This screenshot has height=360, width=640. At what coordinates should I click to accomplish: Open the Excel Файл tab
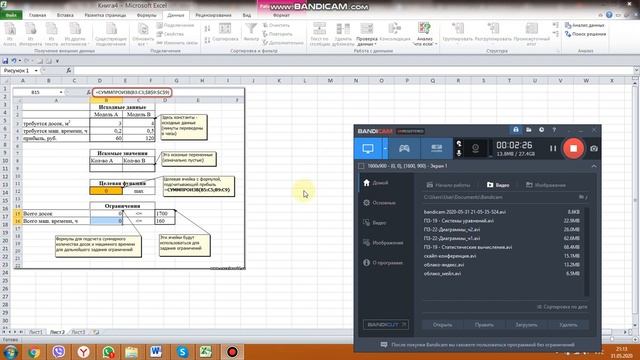coord(11,15)
